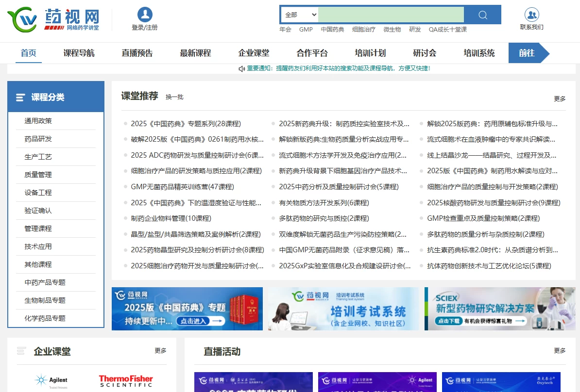Open the 2025版中国药典专题 banner
This screenshot has width=580, height=392.
point(187,309)
